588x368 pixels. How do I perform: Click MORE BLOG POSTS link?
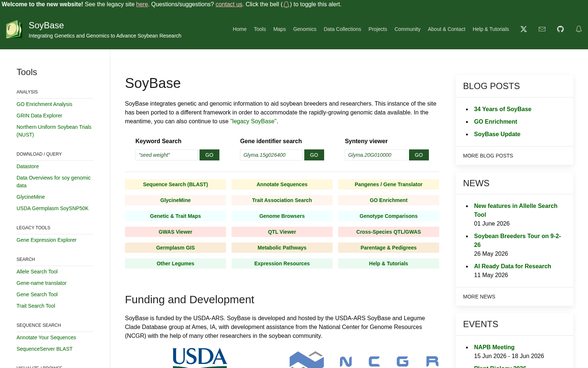click(488, 156)
